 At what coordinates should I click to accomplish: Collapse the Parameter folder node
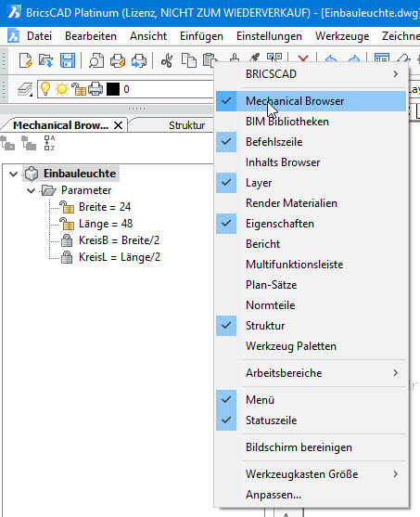(x=31, y=190)
